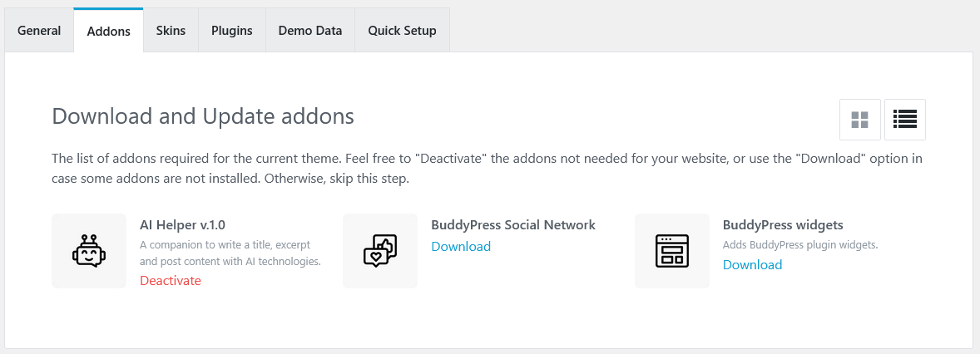Open the Demo Data tab
This screenshot has height=354, width=980.
310,30
